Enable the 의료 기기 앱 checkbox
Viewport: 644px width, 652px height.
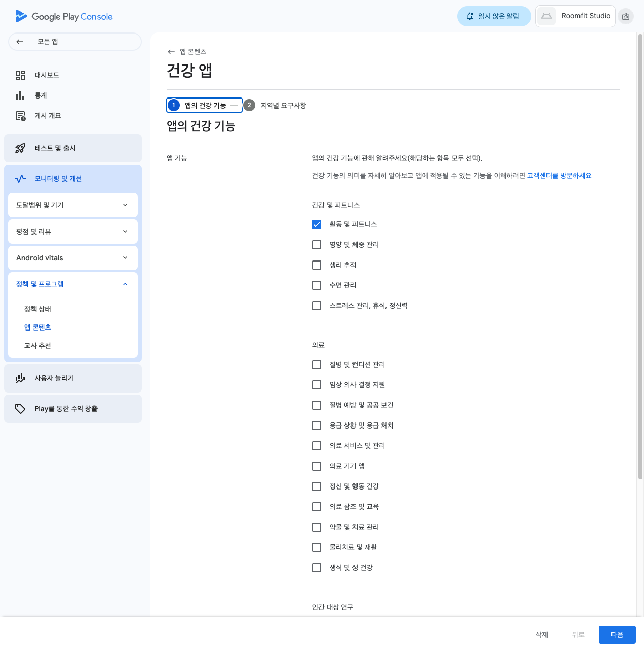coord(317,466)
